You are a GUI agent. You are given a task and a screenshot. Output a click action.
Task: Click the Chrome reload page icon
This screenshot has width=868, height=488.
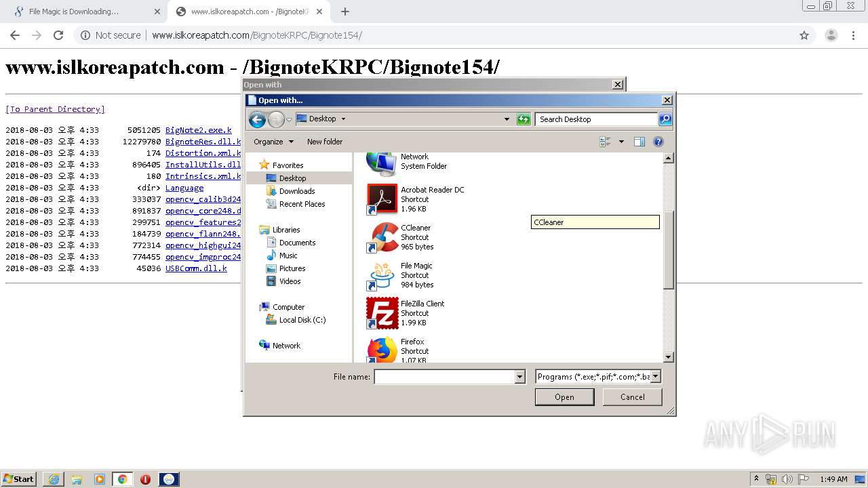click(58, 35)
